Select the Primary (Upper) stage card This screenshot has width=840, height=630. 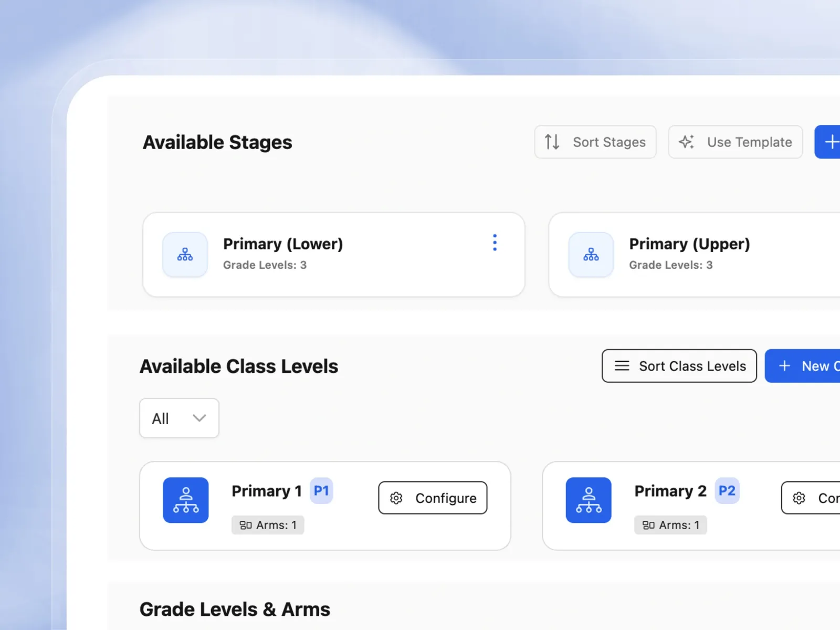pyautogui.click(x=694, y=255)
